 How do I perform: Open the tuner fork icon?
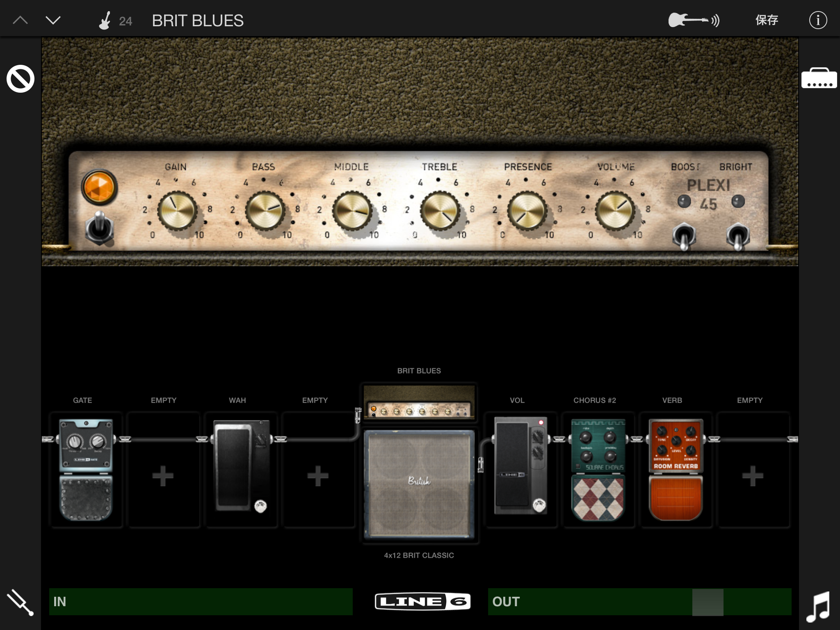(x=20, y=603)
